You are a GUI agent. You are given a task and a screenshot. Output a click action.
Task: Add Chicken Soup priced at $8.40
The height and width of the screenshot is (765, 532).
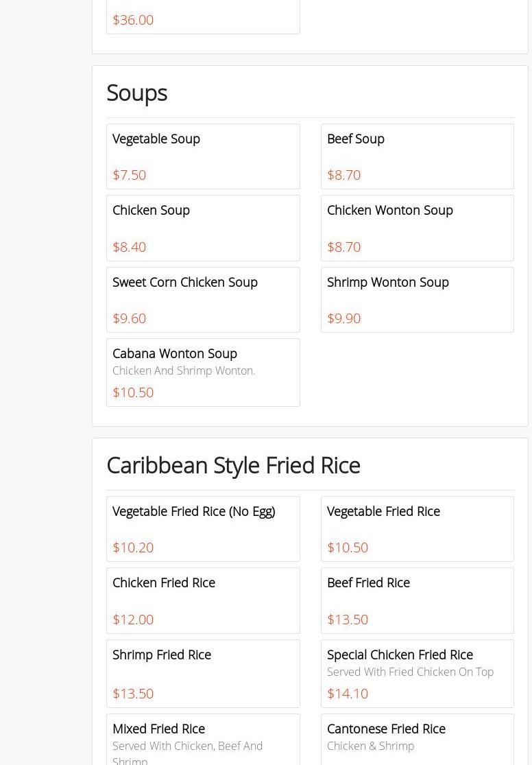203,228
